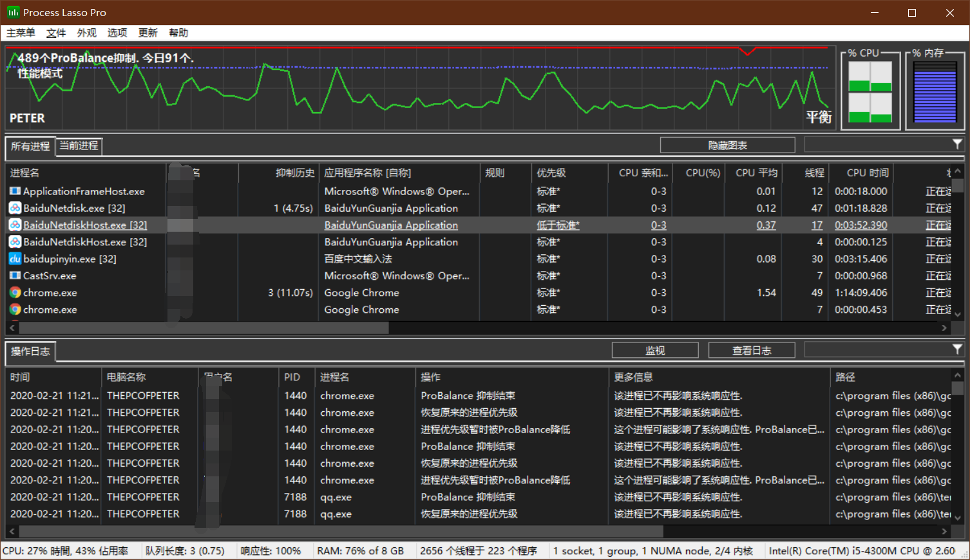Image resolution: width=970 pixels, height=560 pixels.
Task: Sort the log by 操作 column header
Action: [512, 377]
